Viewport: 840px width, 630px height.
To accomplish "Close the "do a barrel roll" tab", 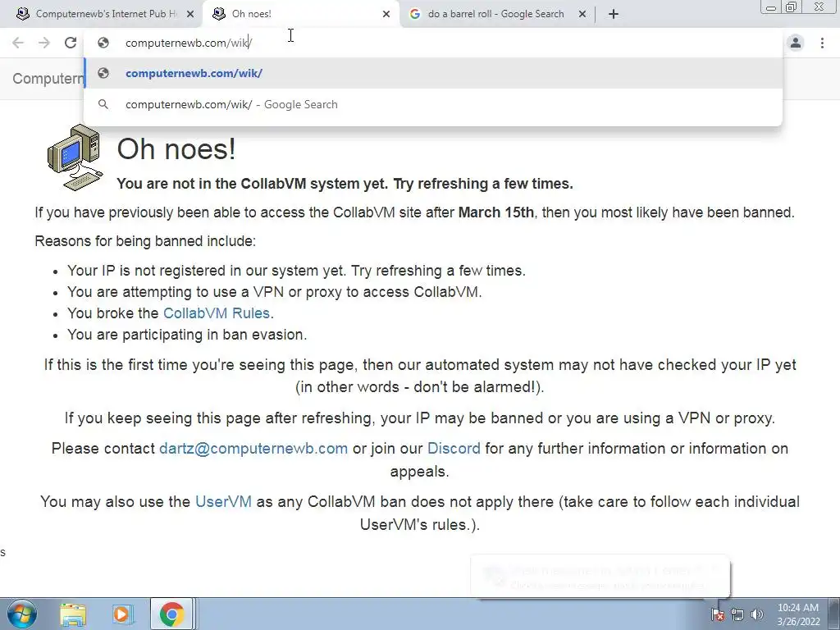I will [582, 15].
